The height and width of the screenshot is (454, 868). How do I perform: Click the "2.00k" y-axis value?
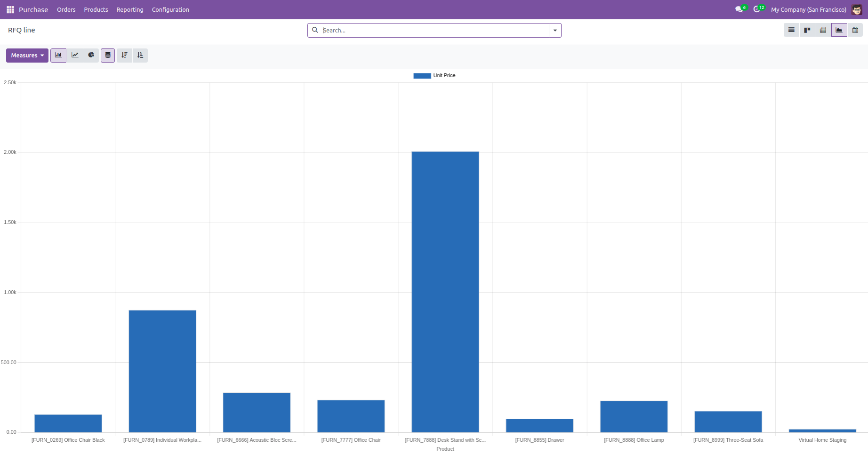pos(10,152)
